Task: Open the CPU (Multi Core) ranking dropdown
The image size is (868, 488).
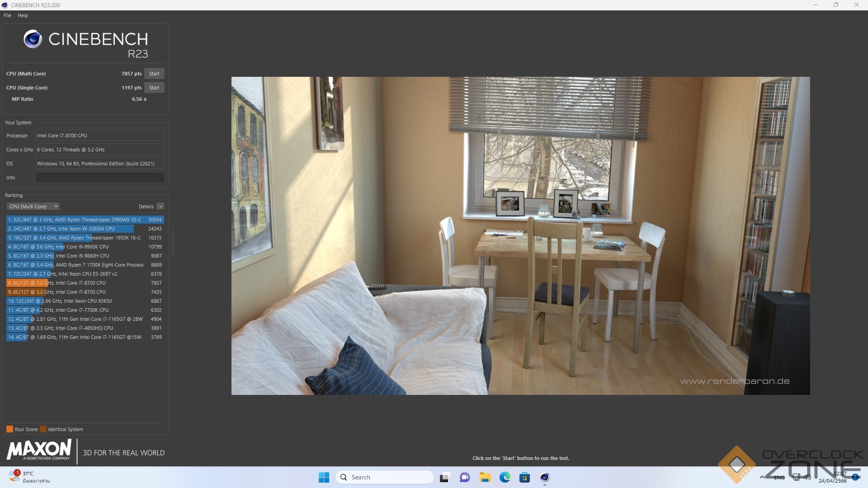Action: point(33,206)
